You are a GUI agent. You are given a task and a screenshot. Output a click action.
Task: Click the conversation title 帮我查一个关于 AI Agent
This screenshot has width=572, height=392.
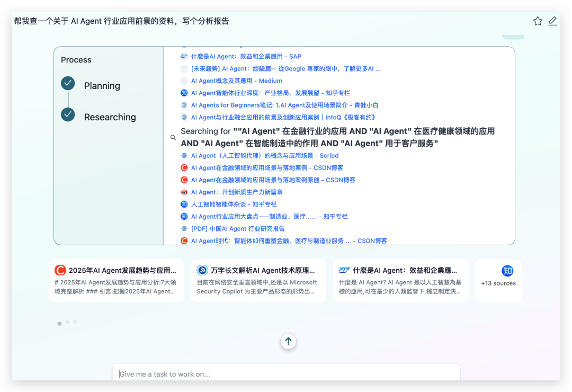[121, 21]
